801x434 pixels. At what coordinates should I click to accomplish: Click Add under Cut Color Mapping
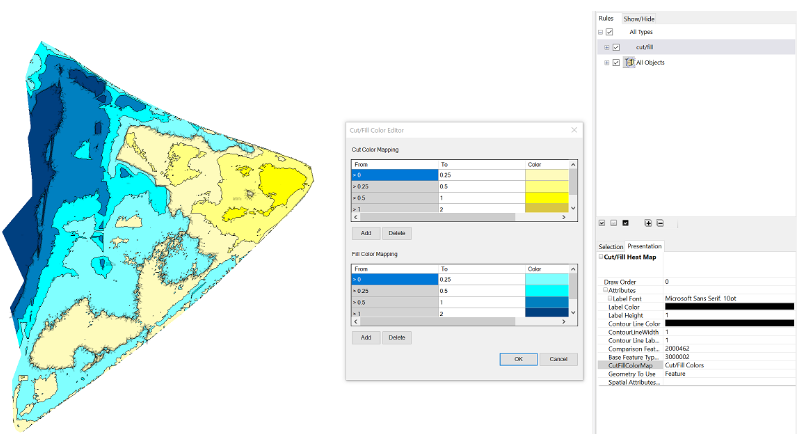tap(366, 233)
